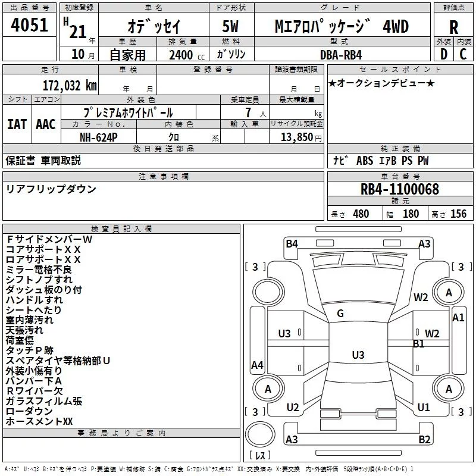Select A1 damage mark on diagram

458,318
